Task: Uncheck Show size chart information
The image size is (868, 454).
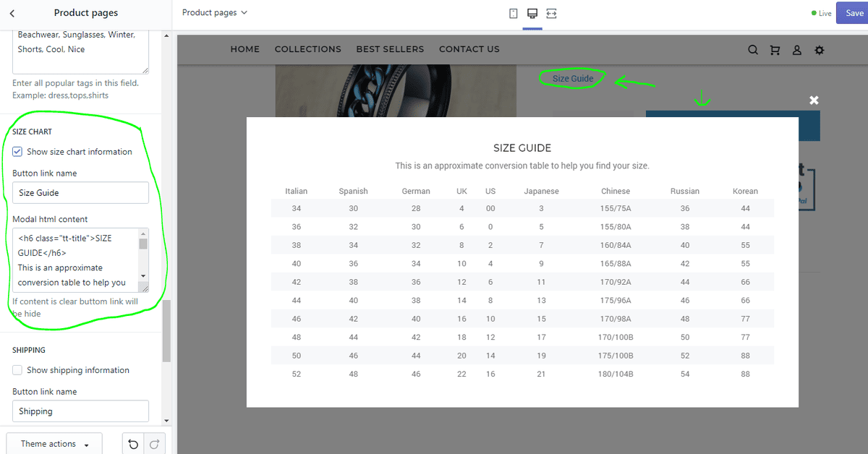Action: pos(17,152)
